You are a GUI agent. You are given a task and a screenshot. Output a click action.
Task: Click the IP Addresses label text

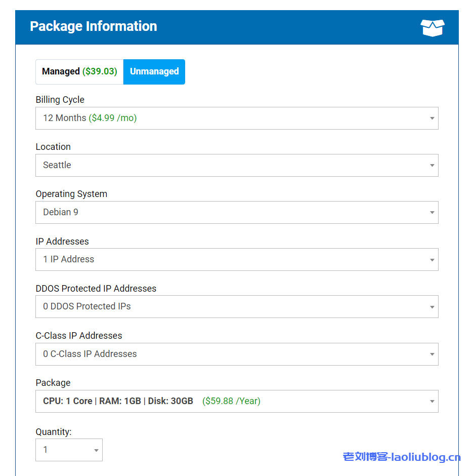[62, 242]
